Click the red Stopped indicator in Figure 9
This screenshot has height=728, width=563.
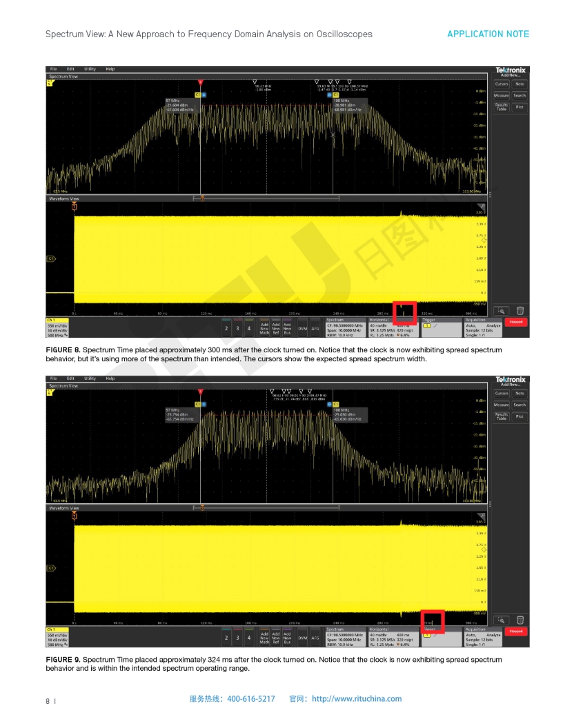(x=515, y=631)
